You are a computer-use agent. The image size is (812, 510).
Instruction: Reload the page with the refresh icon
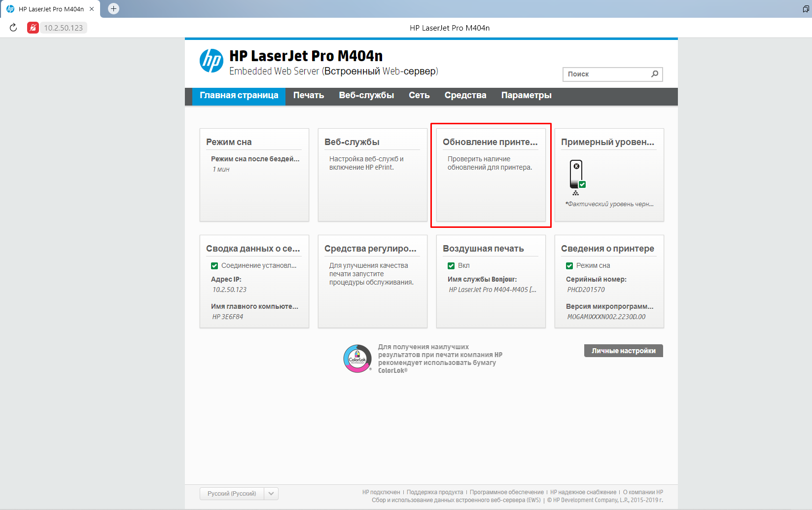(x=13, y=28)
